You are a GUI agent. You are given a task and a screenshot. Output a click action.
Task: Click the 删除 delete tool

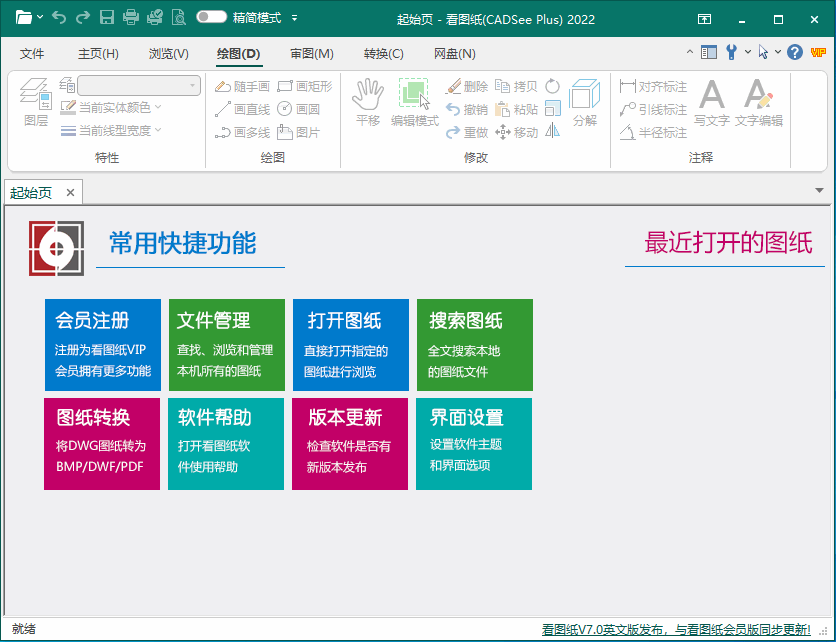(467, 86)
